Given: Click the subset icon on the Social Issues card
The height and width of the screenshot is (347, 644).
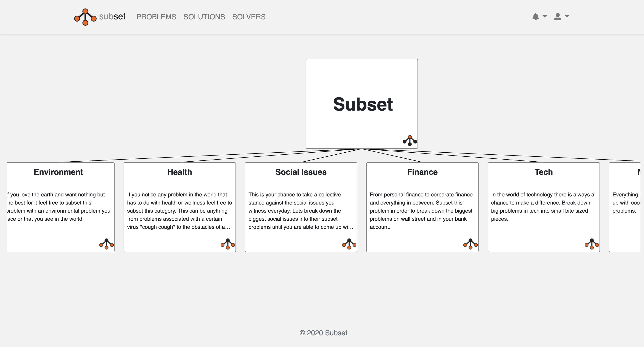Looking at the screenshot, I should point(349,244).
